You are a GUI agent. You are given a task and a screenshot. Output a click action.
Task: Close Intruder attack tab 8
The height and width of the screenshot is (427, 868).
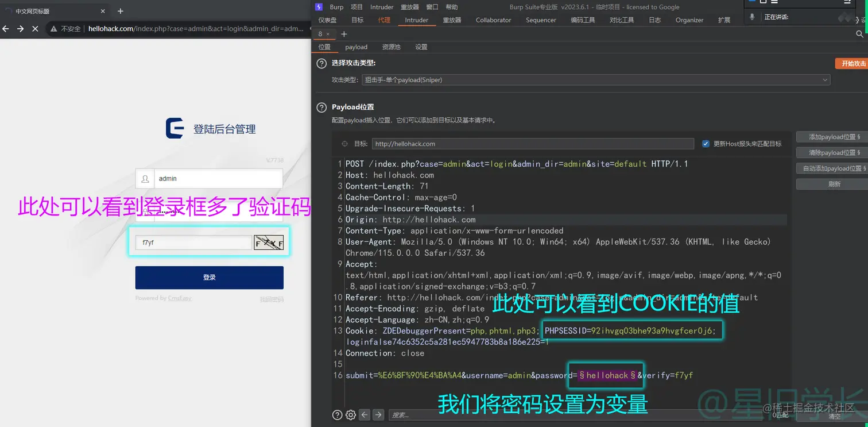[x=328, y=34]
